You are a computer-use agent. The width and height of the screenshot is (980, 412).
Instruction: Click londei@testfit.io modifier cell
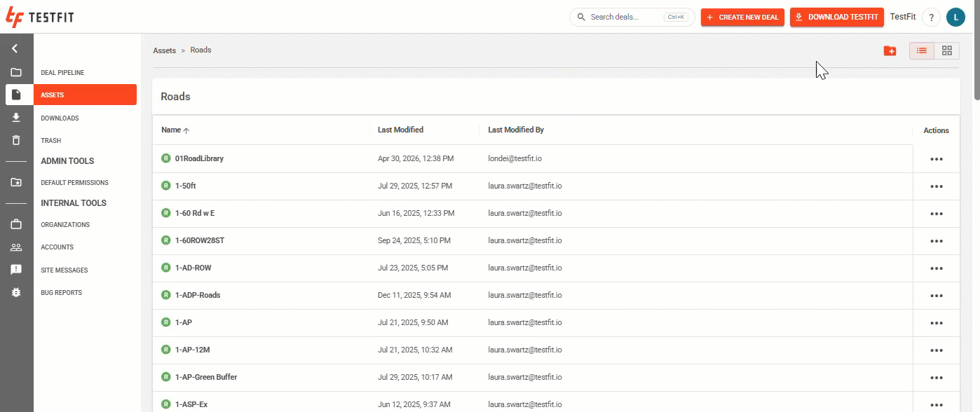(x=515, y=158)
